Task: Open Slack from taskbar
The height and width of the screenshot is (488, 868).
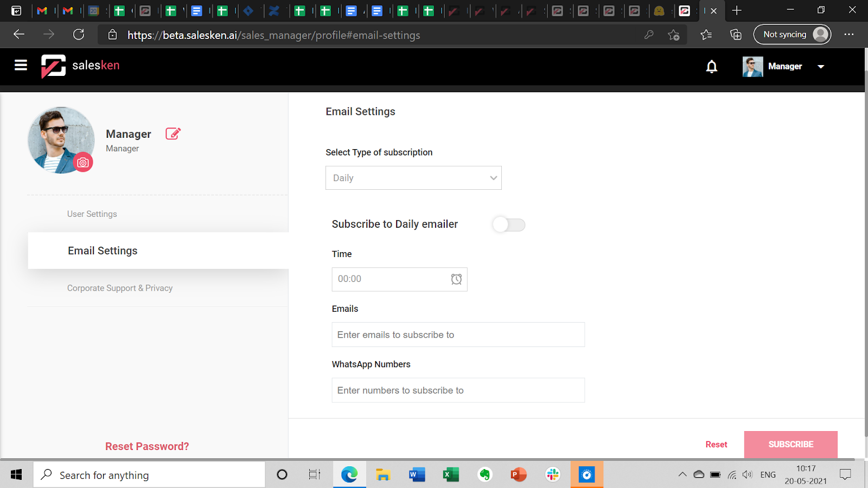Action: [553, 475]
